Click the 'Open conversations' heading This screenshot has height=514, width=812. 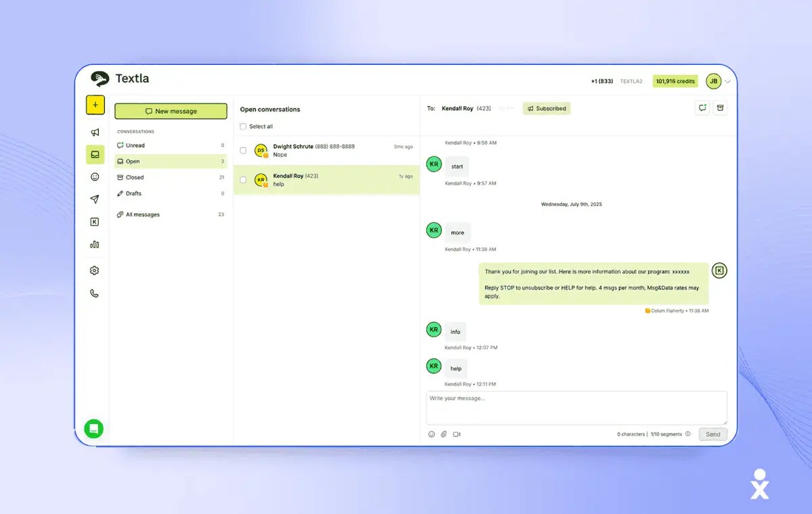point(270,110)
